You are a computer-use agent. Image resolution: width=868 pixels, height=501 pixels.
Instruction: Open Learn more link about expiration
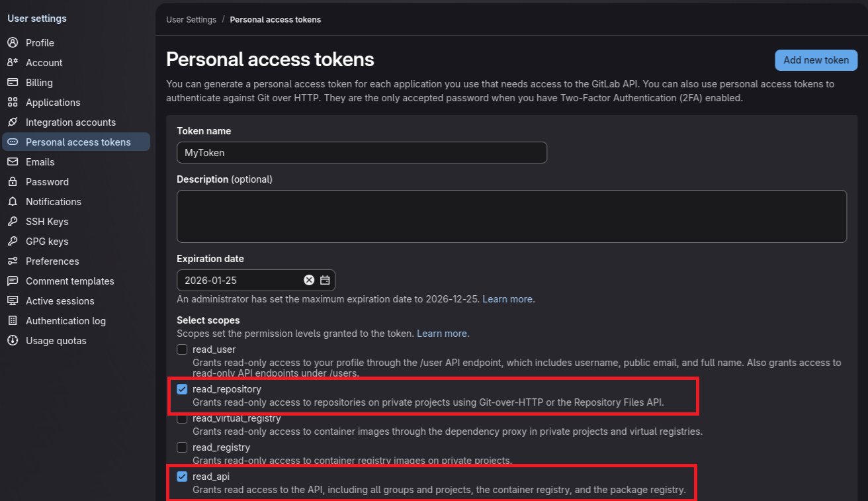[507, 299]
